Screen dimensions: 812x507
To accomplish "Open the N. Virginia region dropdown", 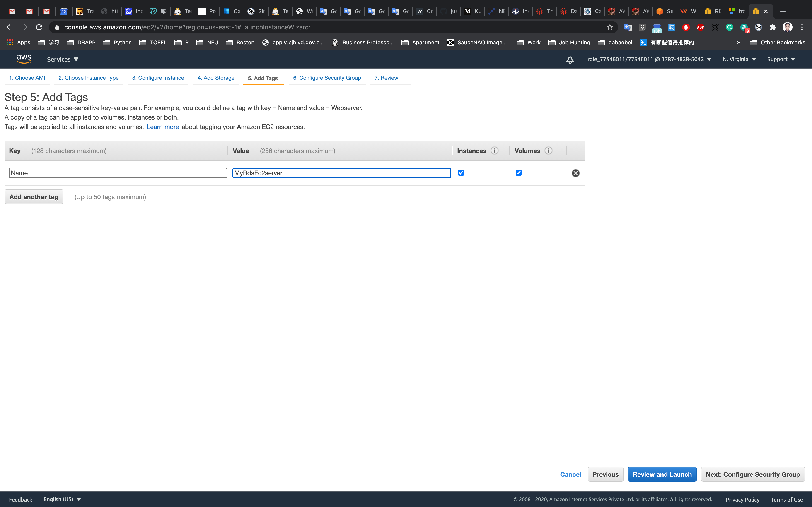I will point(739,59).
